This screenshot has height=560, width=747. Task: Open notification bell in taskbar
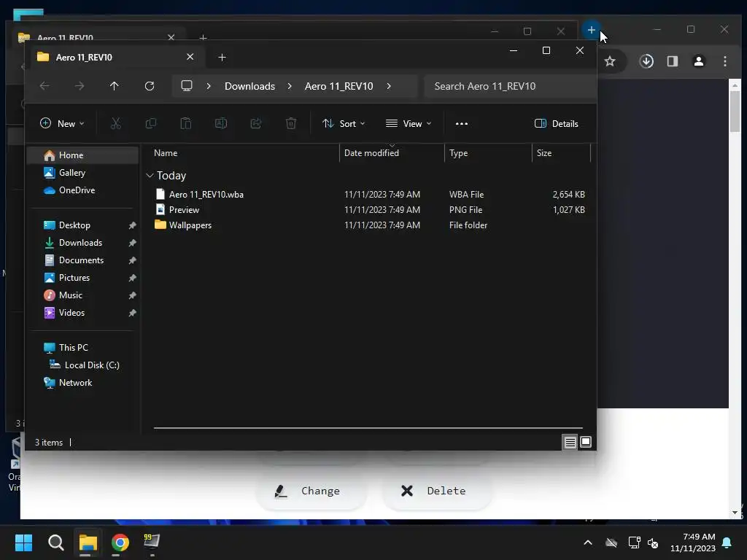click(727, 542)
